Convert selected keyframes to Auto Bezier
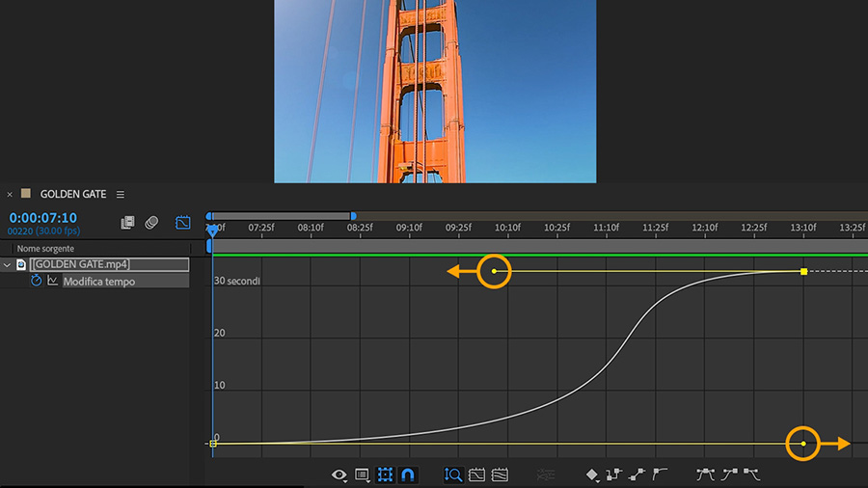Viewport: 868px width, 488px height. (x=660, y=474)
